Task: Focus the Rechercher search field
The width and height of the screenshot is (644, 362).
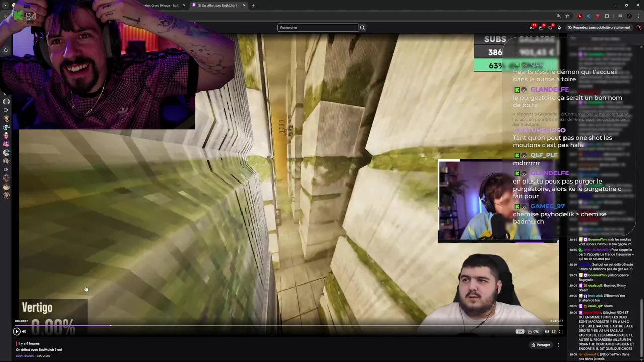Action: pyautogui.click(x=317, y=28)
